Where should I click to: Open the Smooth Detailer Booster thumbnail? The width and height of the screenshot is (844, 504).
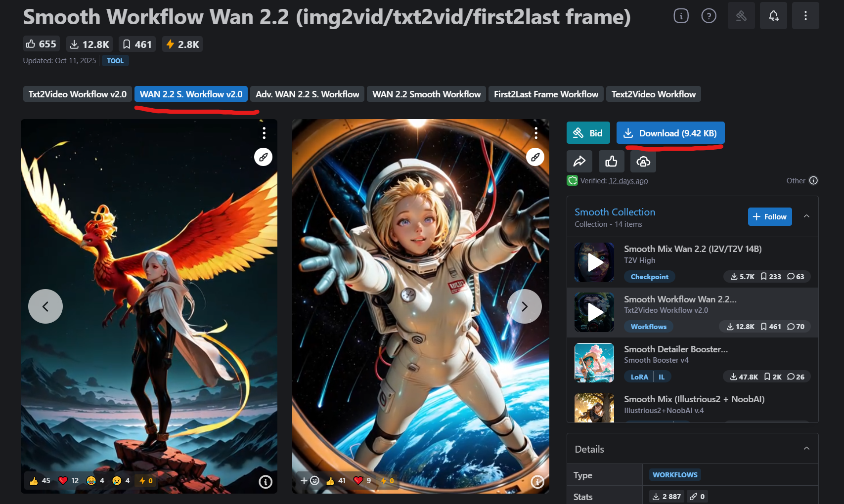coord(594,363)
